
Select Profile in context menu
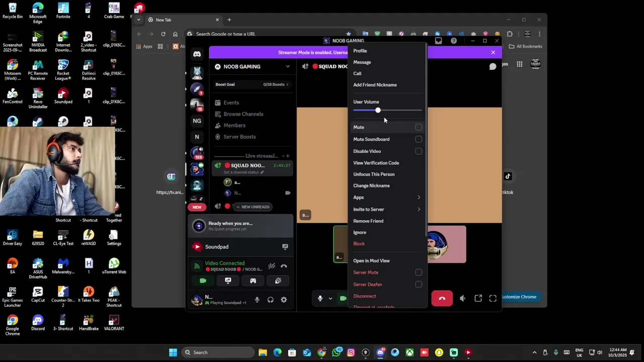click(x=387, y=51)
